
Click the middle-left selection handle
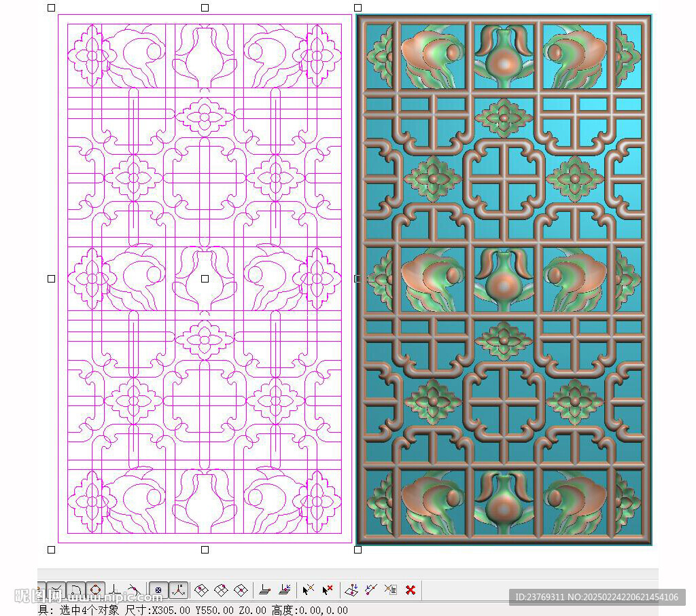click(x=52, y=278)
